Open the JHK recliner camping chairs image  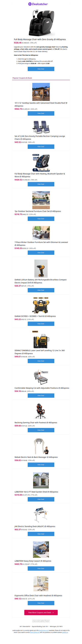pyautogui.click(x=41, y=127)
